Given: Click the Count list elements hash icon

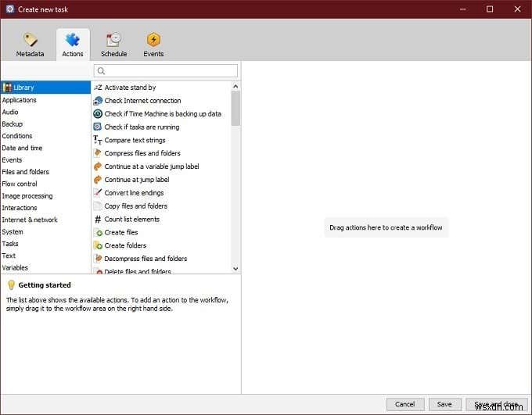Looking at the screenshot, I should pos(98,220).
